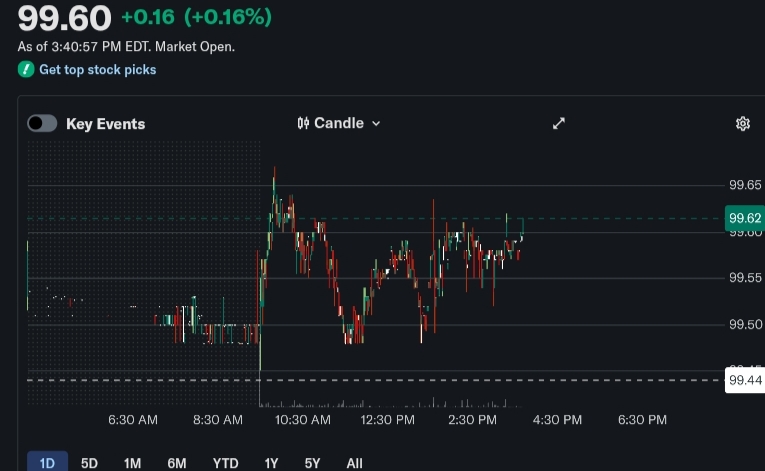Click the green top stock picks icon
Screen dimensions: 765x471
[x=26, y=70]
